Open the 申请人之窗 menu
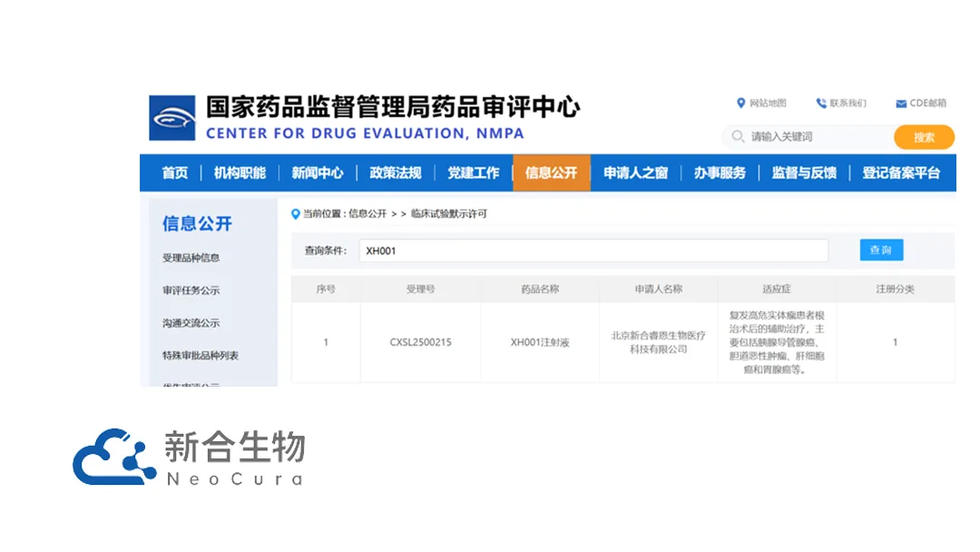 [635, 173]
